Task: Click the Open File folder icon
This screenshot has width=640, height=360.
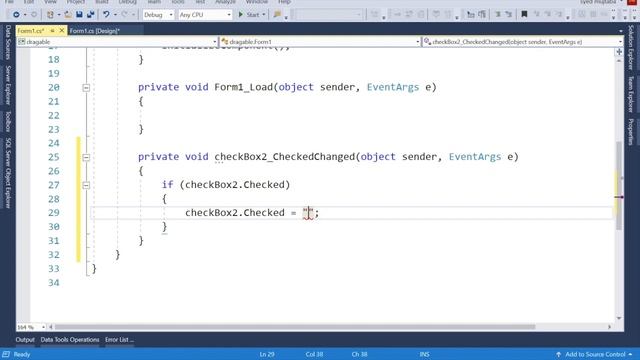Action: pyautogui.click(x=68, y=15)
